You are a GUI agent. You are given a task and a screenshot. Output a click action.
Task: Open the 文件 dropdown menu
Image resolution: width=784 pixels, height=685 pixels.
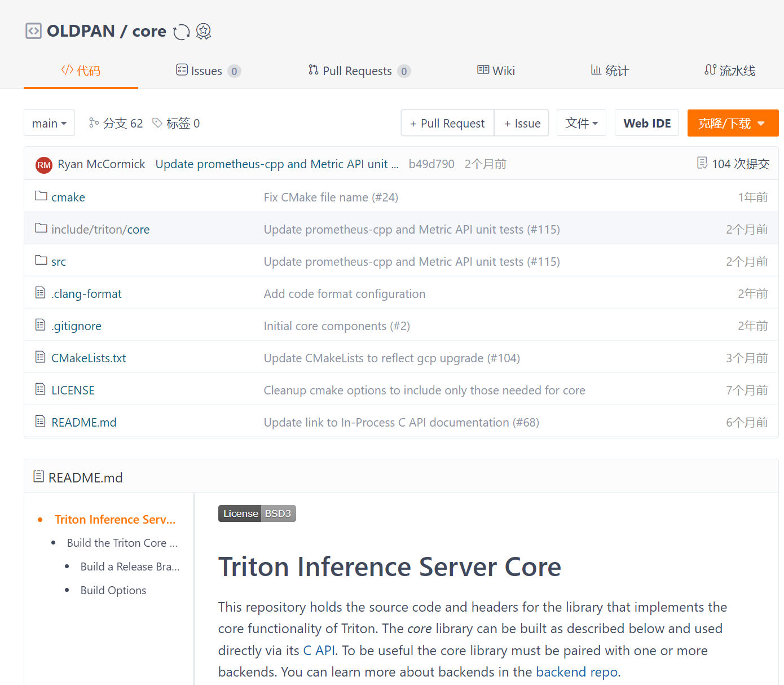(x=582, y=123)
